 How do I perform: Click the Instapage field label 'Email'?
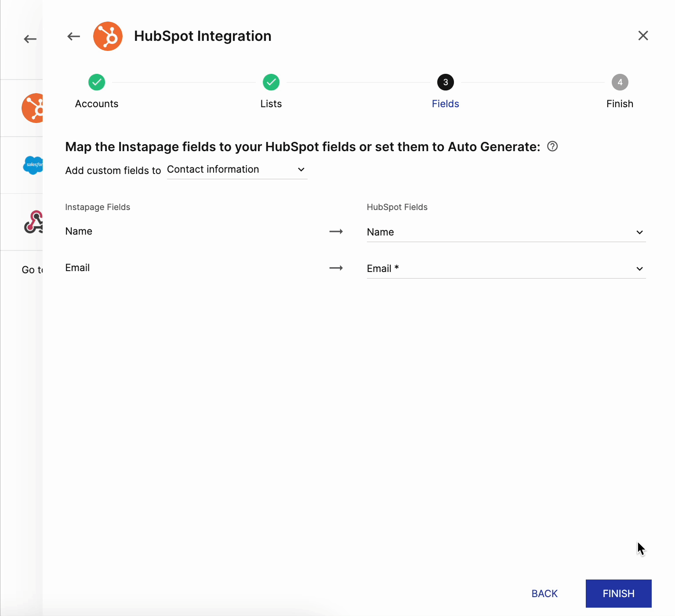click(77, 268)
